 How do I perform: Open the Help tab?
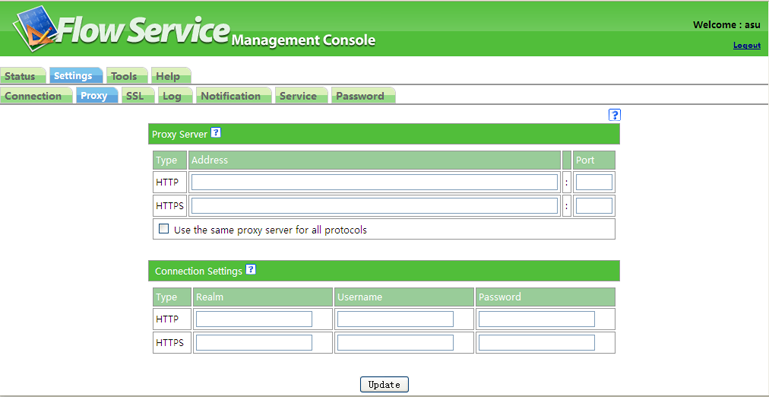(x=171, y=76)
